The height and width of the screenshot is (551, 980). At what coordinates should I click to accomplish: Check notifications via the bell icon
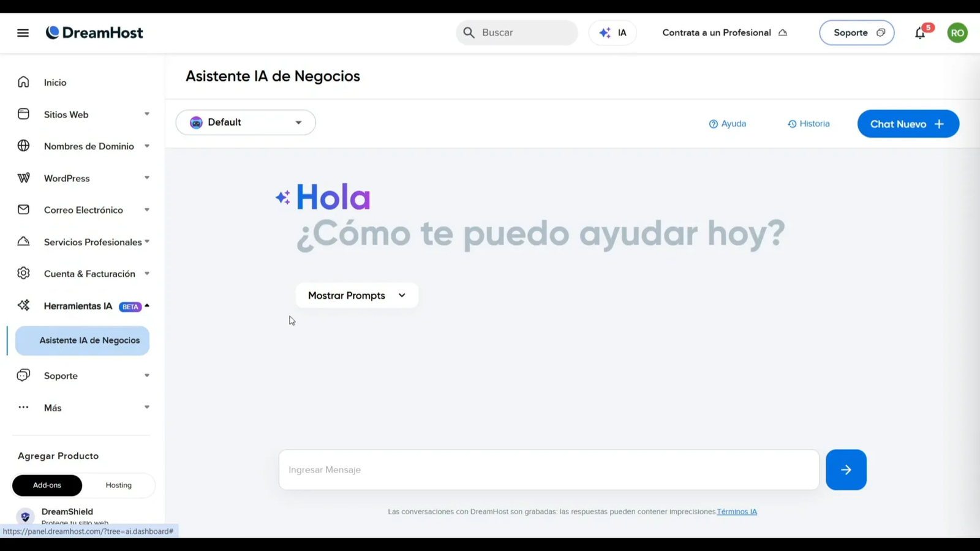click(919, 34)
